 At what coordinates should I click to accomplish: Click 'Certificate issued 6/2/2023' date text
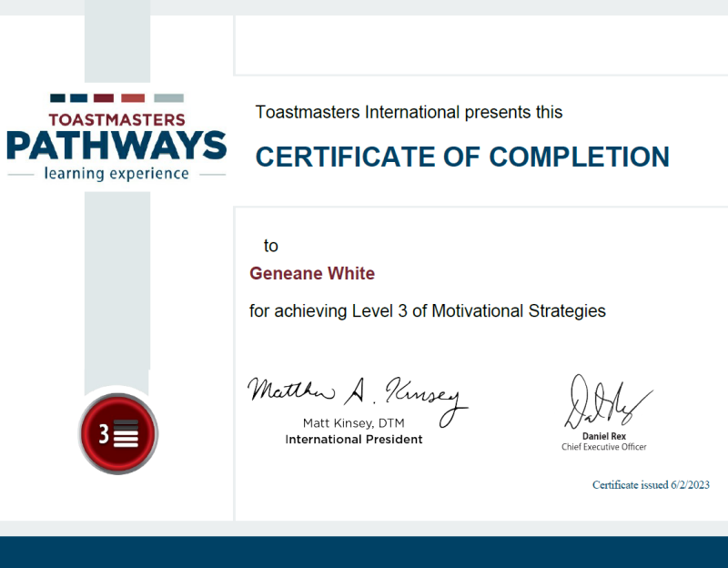[651, 485]
